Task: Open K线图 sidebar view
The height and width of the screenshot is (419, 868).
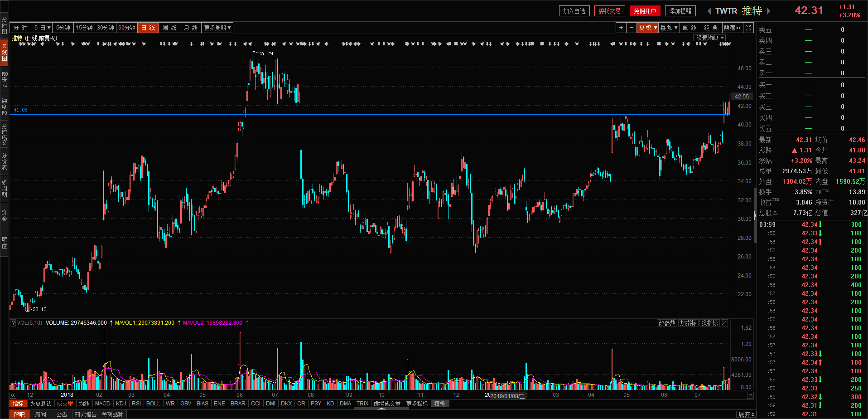Action: coord(4,52)
